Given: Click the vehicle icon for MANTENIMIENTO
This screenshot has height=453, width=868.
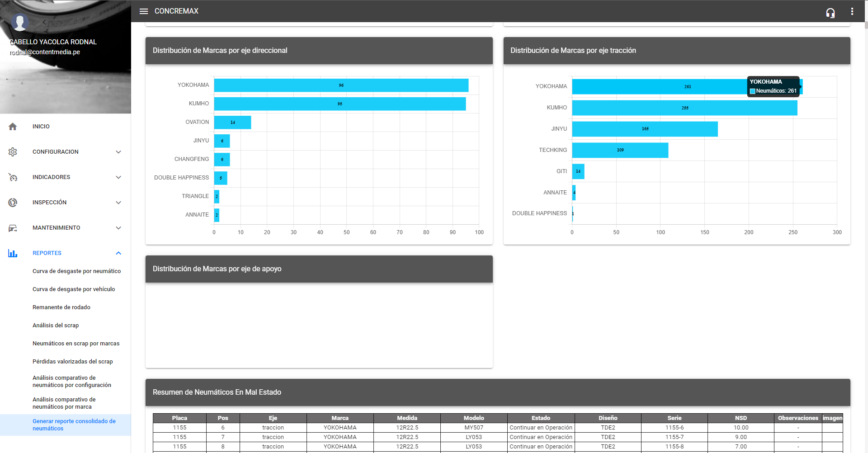Looking at the screenshot, I should (13, 228).
